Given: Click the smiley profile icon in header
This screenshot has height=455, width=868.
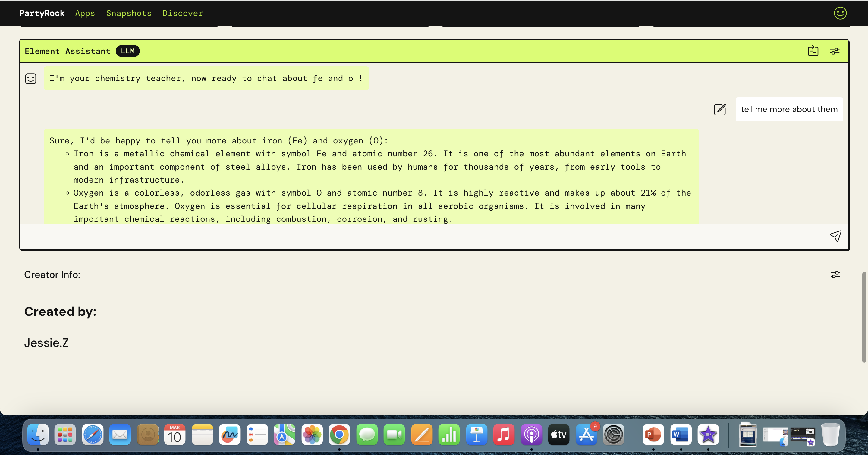Looking at the screenshot, I should 840,14.
